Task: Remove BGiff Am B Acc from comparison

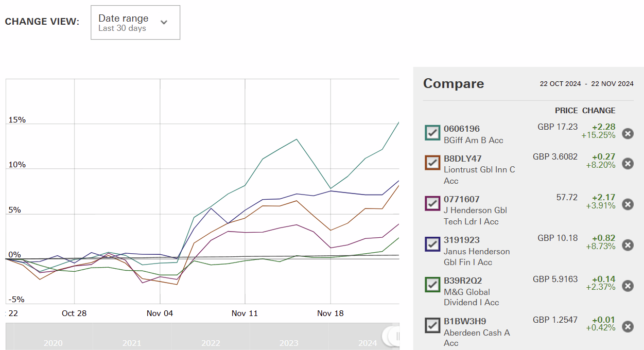Action: (x=628, y=134)
